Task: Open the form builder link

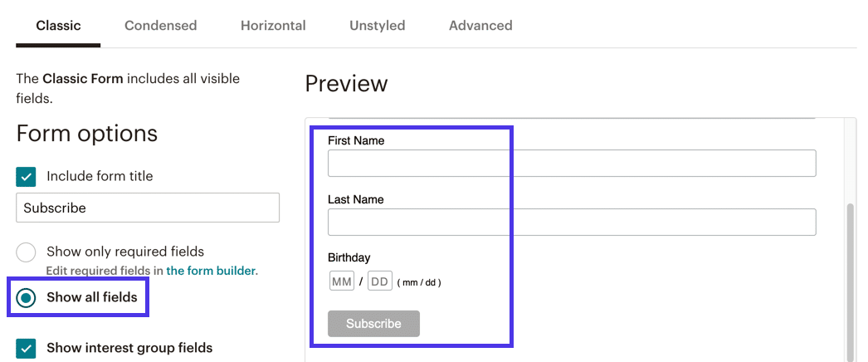Action: [x=211, y=271]
